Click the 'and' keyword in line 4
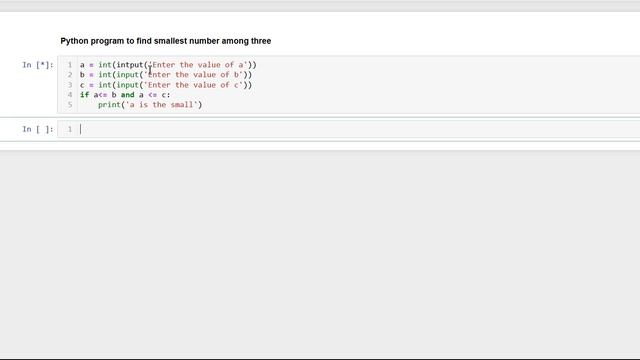The height and width of the screenshot is (360, 640). [127, 95]
